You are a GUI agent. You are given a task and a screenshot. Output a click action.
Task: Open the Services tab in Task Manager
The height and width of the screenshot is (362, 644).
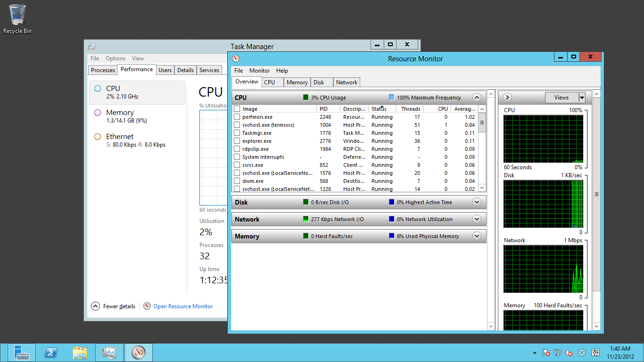pos(209,70)
